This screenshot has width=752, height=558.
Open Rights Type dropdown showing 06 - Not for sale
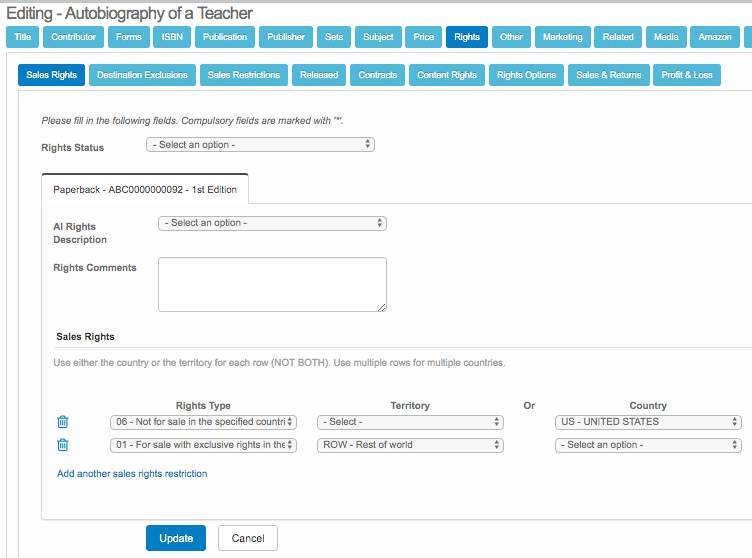203,422
